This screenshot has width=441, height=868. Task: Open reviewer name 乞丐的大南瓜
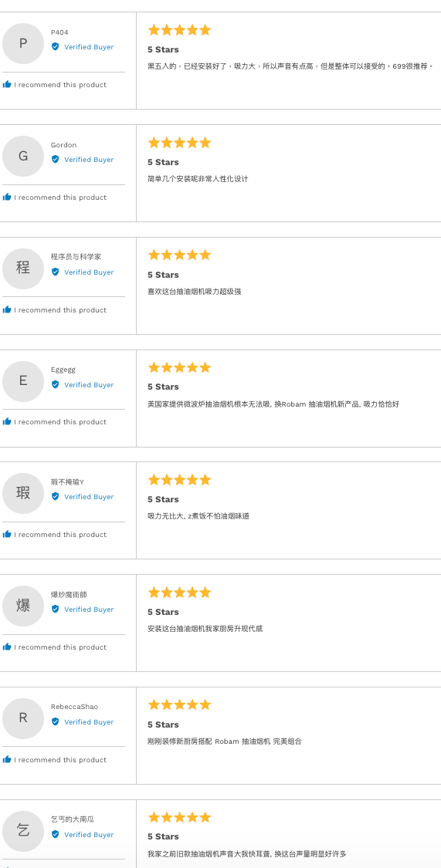(x=73, y=819)
